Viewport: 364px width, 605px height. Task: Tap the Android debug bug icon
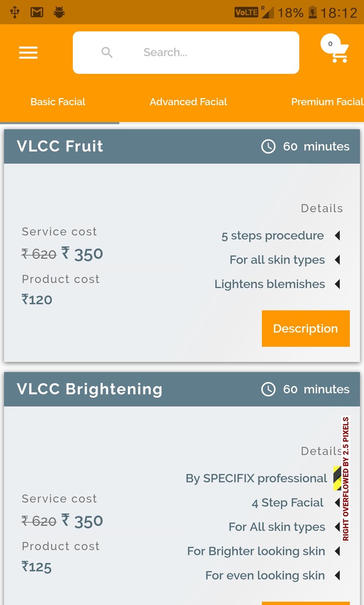[x=59, y=12]
